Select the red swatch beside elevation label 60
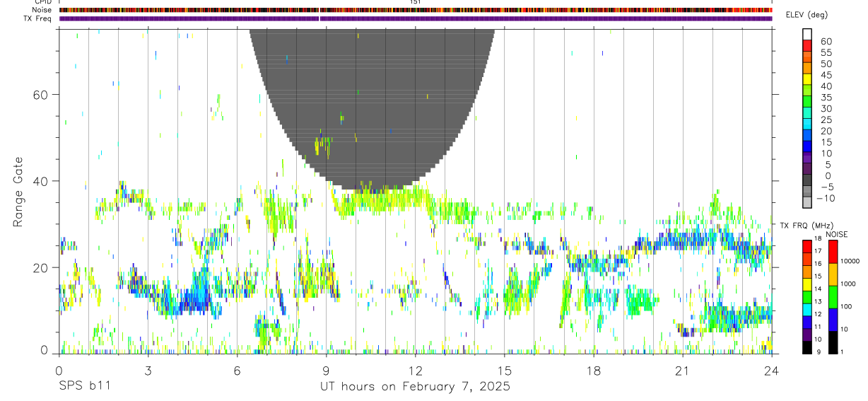The height and width of the screenshot is (401, 868). (807, 45)
